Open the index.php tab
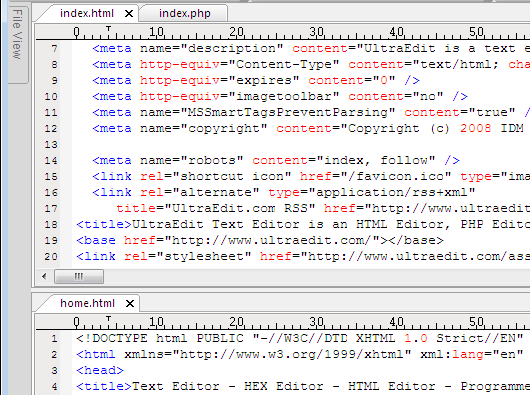Screen dimensions: 530x395 185,14
